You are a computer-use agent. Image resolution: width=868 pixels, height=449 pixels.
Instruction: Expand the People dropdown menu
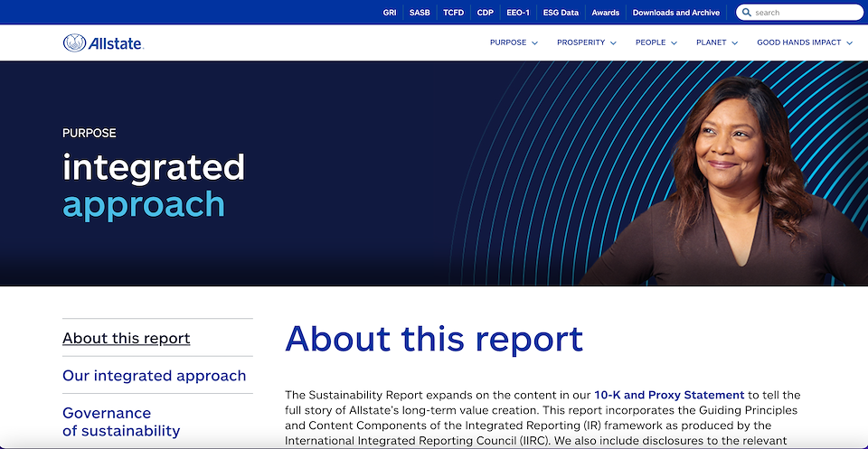[656, 42]
